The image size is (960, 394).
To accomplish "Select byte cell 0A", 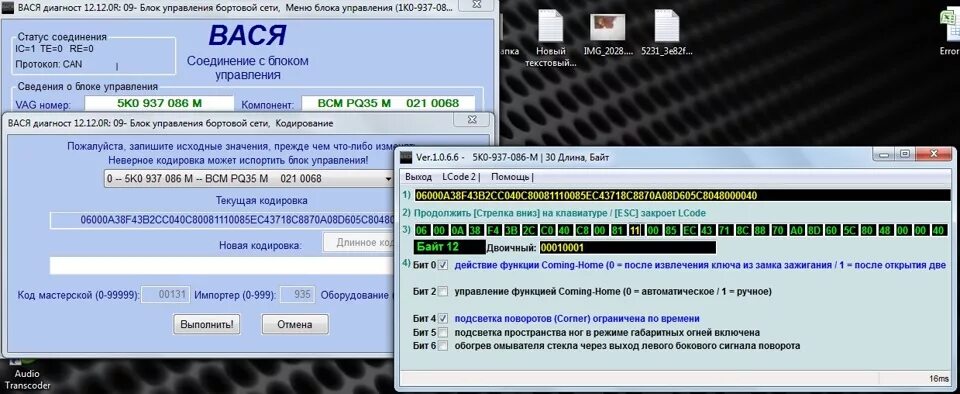I will tap(458, 230).
